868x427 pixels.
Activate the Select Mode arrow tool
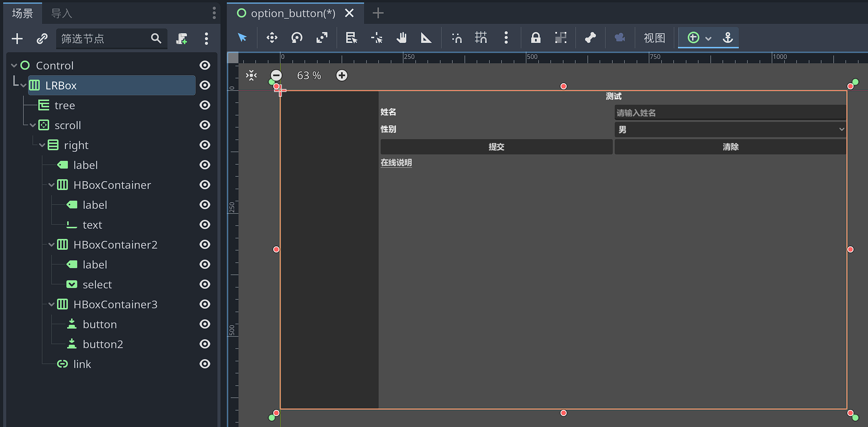(x=242, y=38)
